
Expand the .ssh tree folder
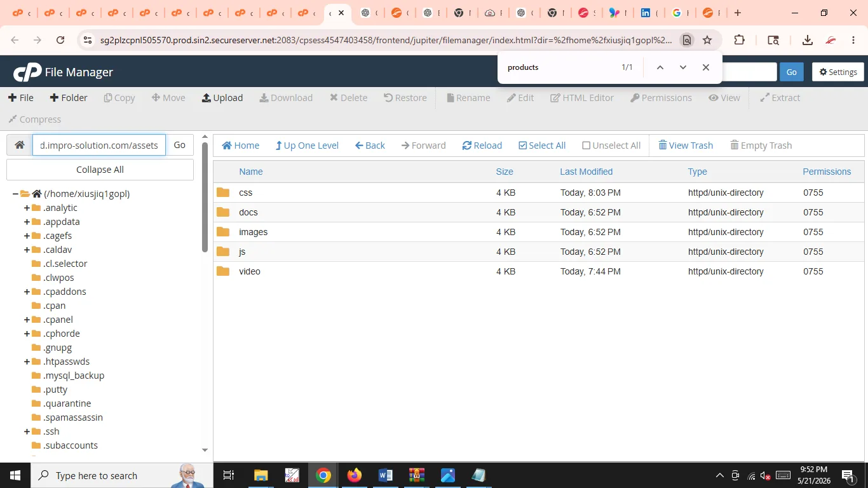coord(27,431)
